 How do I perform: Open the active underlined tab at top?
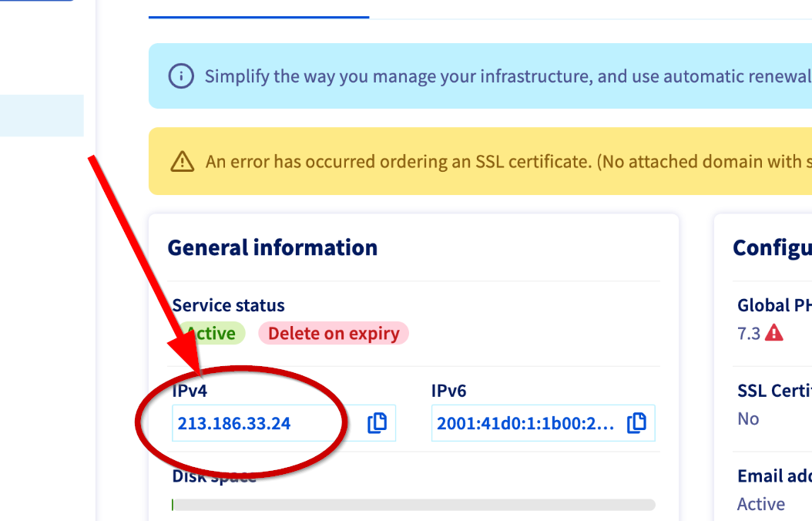tap(258, 9)
